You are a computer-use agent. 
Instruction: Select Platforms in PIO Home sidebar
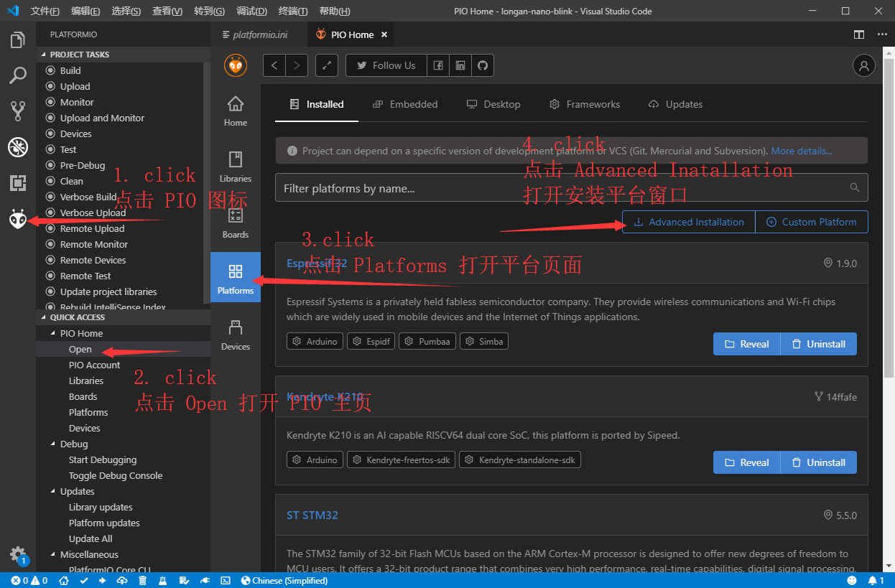tap(236, 279)
